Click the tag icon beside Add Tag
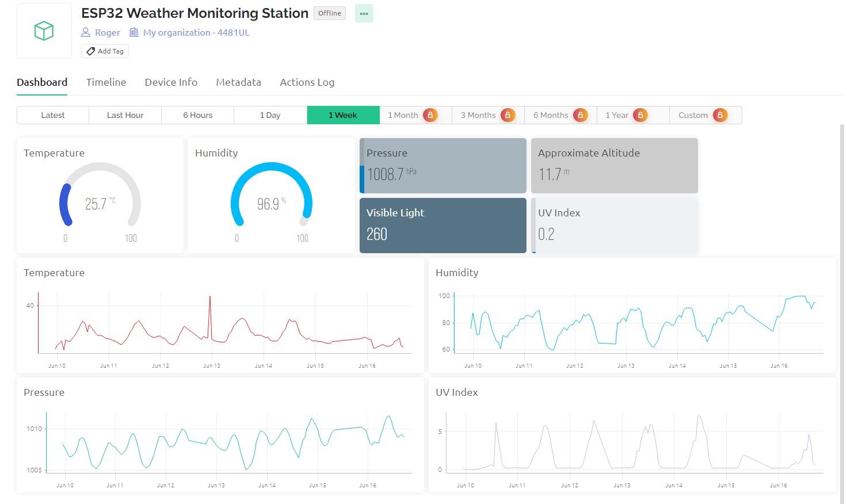This screenshot has height=504, width=847. [90, 51]
